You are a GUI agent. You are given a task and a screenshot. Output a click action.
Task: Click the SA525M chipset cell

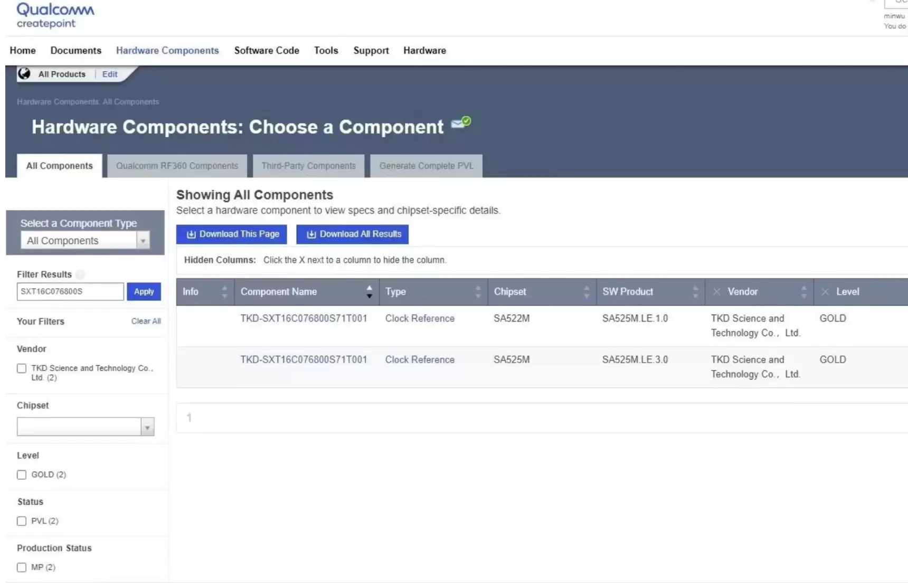pos(512,359)
